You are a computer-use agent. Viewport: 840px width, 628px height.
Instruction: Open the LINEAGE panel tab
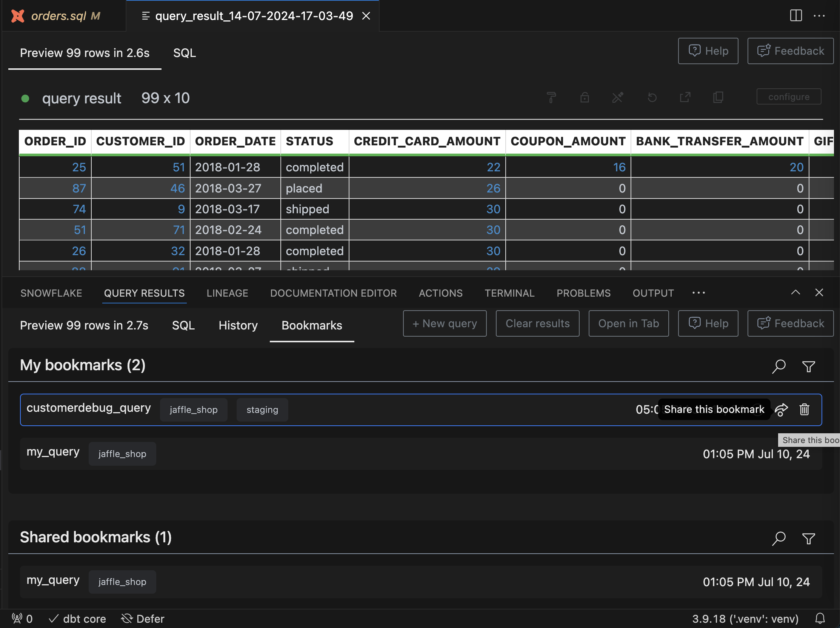coord(228,293)
